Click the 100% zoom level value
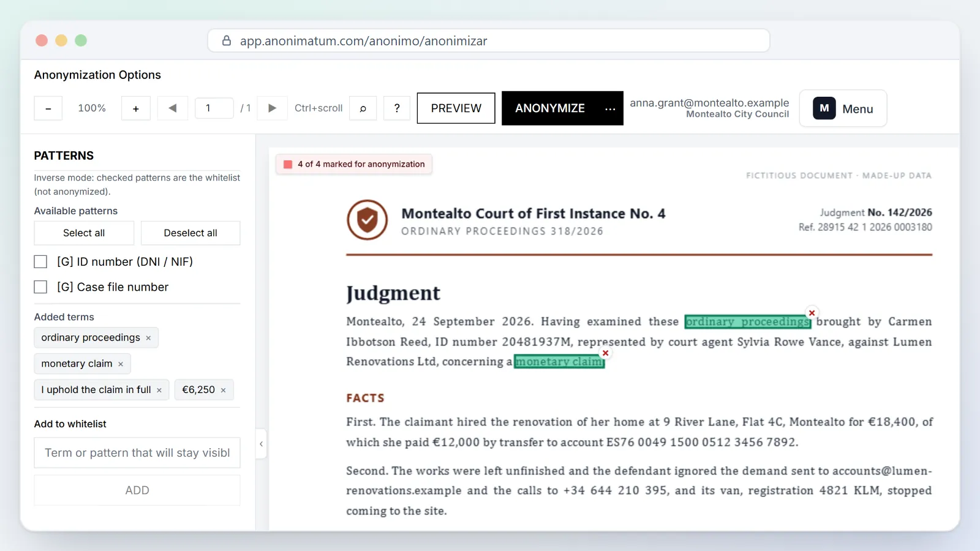 [x=92, y=108]
